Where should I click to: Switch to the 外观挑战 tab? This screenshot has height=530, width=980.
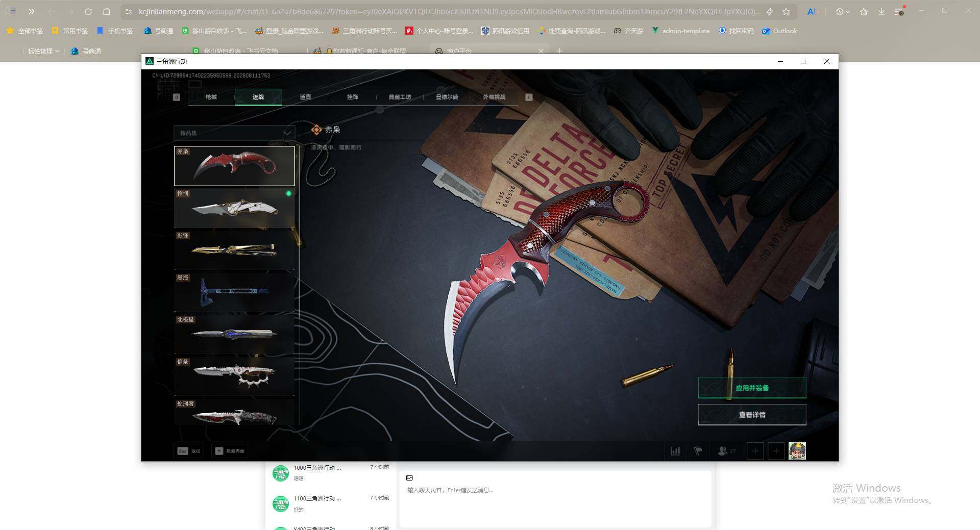[494, 97]
